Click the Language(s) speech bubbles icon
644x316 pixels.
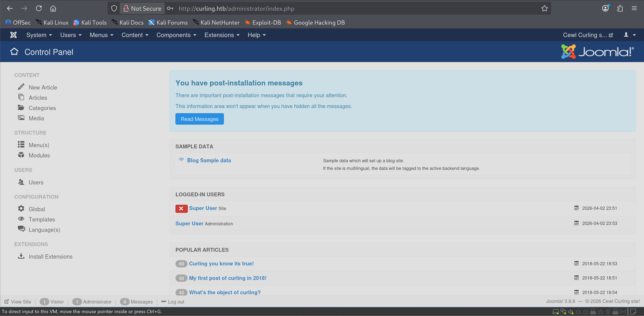click(x=22, y=229)
